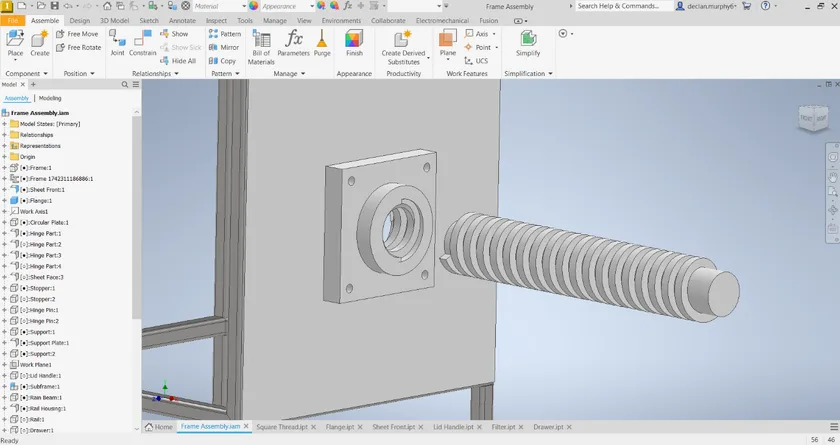Select the work Plane tool
This screenshot has width=840, height=445.
447,43
